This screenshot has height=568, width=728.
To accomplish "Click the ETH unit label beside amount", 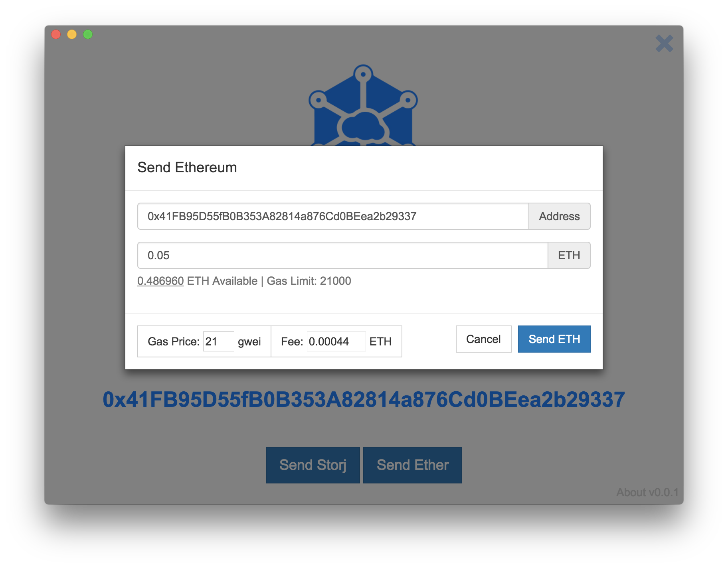I will (569, 255).
